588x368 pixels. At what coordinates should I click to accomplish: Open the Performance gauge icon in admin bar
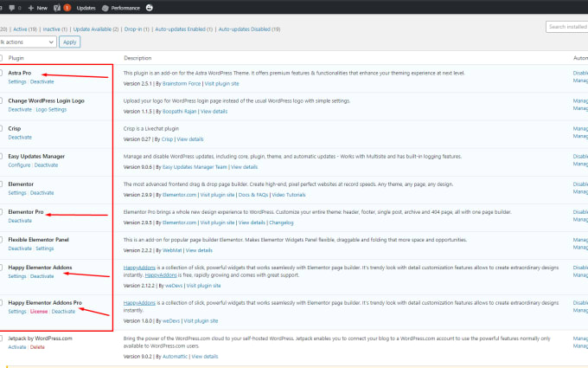pos(105,8)
